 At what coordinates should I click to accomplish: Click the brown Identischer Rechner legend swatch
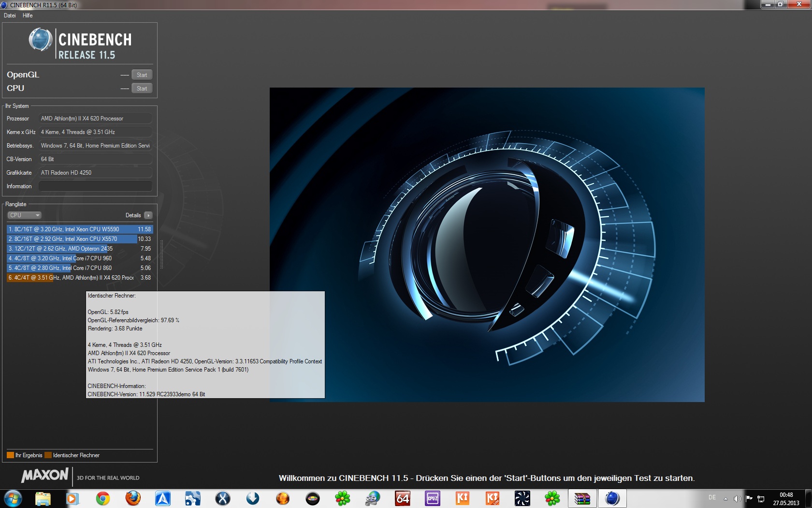click(x=48, y=455)
